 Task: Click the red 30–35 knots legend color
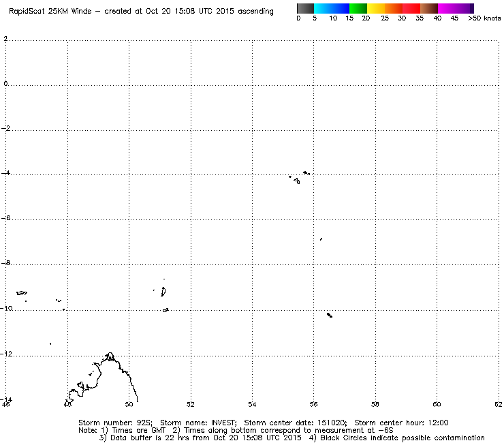[411, 8]
